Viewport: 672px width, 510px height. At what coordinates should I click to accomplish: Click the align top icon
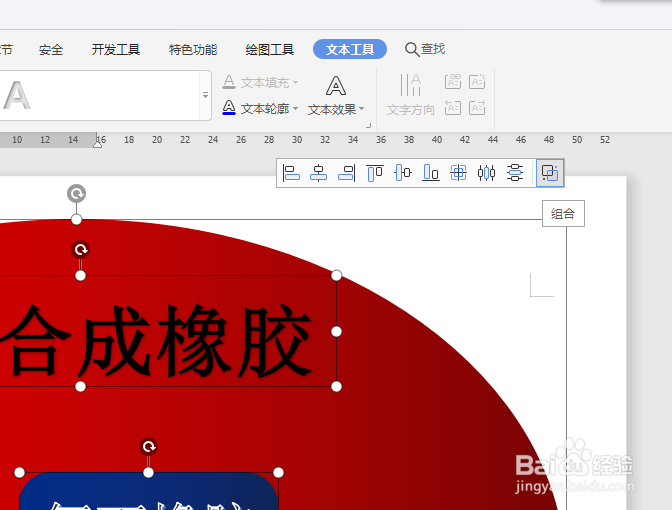click(x=375, y=173)
